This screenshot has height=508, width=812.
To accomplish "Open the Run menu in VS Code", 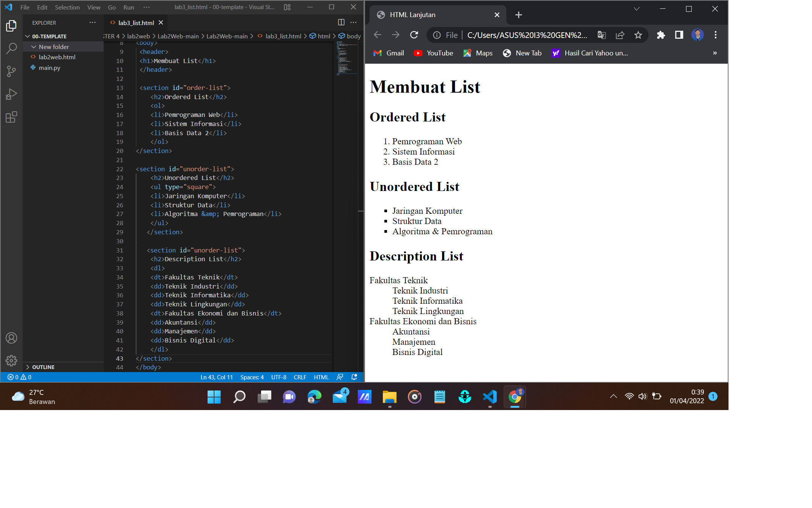I will [x=128, y=7].
